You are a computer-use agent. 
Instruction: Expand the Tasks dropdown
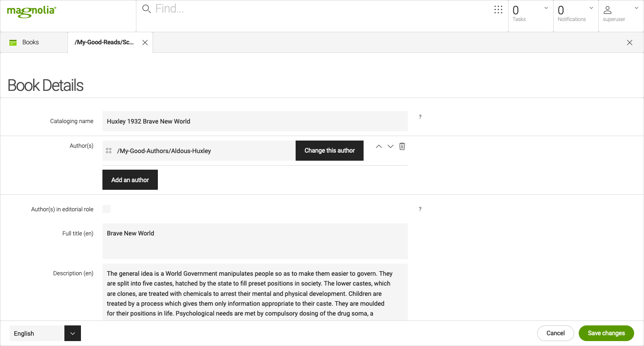pos(547,8)
